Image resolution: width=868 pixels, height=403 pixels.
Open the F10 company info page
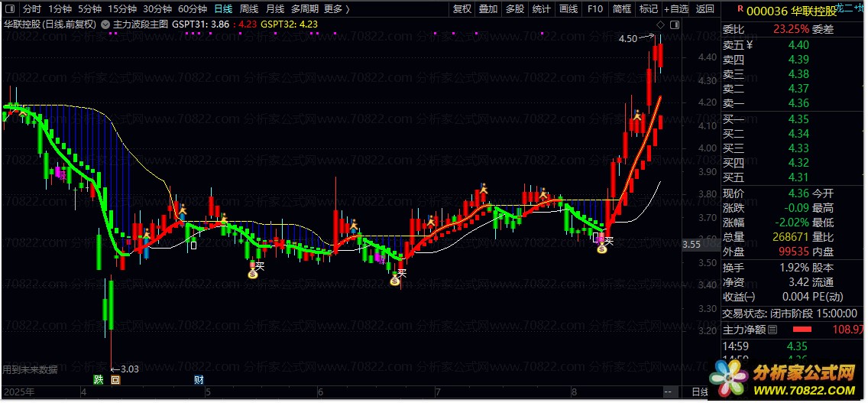pos(595,9)
